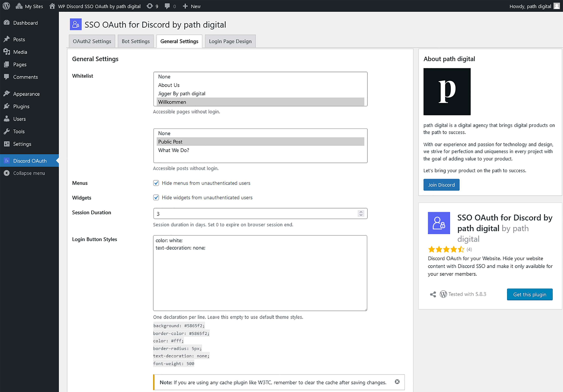Toggle Hide widgets from unauthenticated users checkbox
This screenshot has width=563, height=392.
[x=156, y=197]
